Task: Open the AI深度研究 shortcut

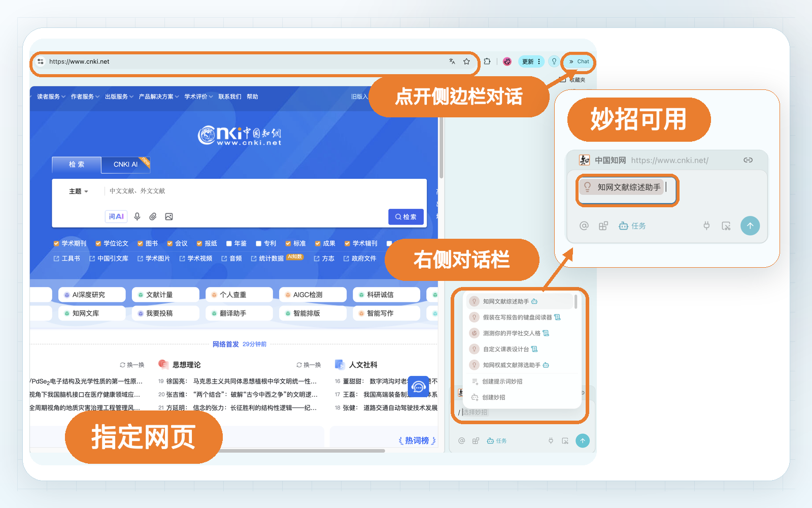Action: click(92, 295)
